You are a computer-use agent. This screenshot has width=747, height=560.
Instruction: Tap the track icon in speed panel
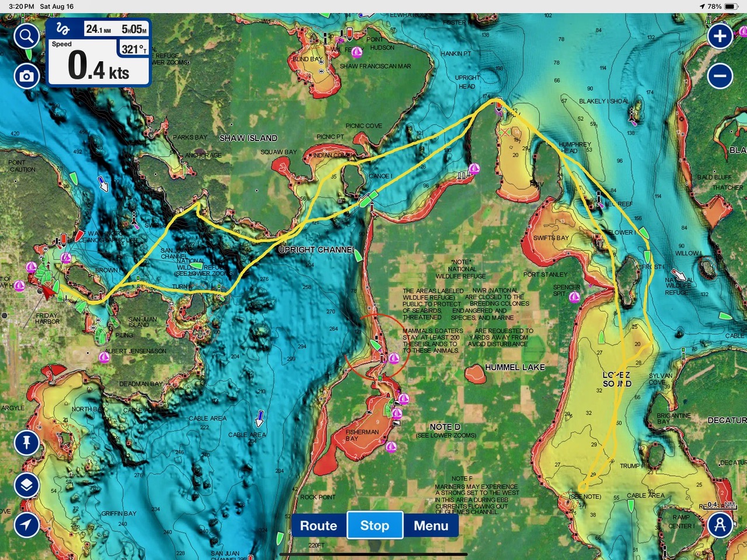click(x=63, y=29)
